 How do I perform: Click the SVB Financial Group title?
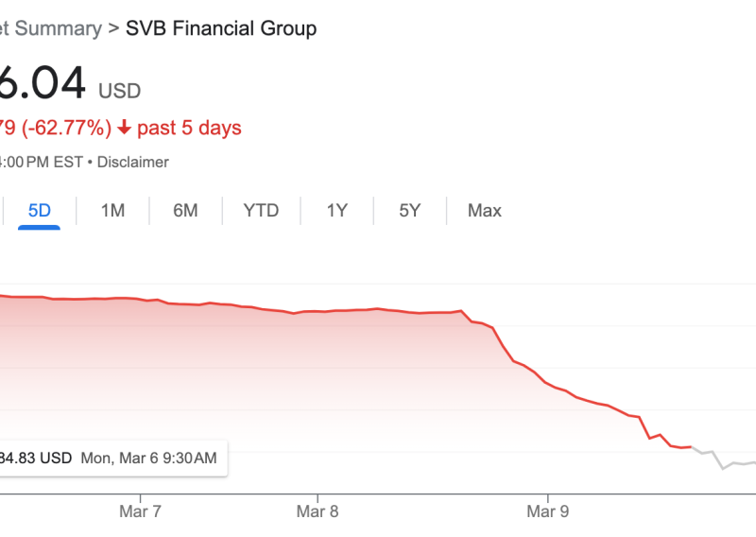221,28
